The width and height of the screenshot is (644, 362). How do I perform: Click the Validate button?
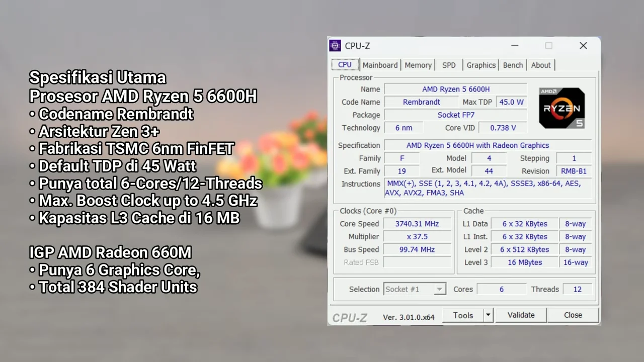pyautogui.click(x=521, y=315)
